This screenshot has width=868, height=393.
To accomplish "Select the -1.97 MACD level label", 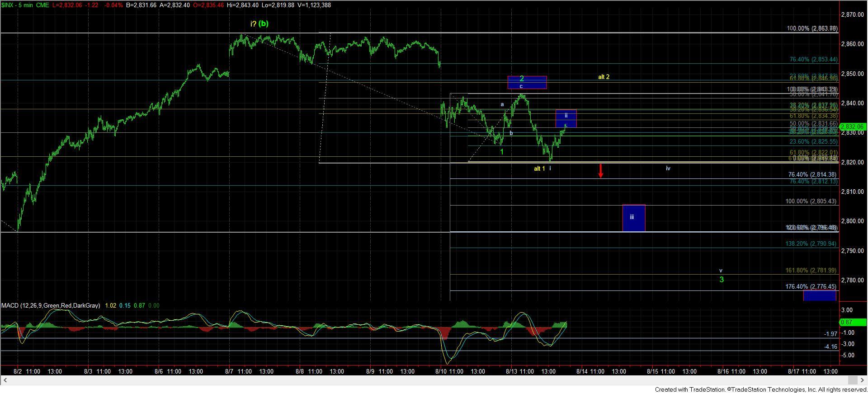I will pos(831,334).
